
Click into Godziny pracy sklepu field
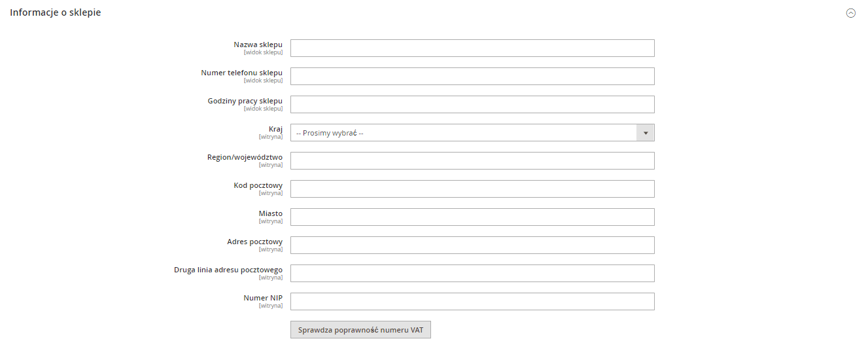point(472,105)
